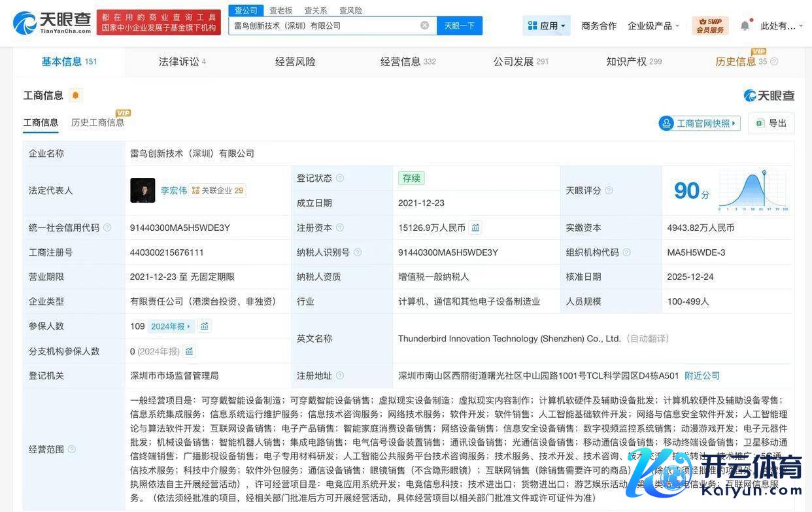This screenshot has width=812, height=512.
Task: Click the orange alert bell beside 工商信息
Action: [75, 95]
